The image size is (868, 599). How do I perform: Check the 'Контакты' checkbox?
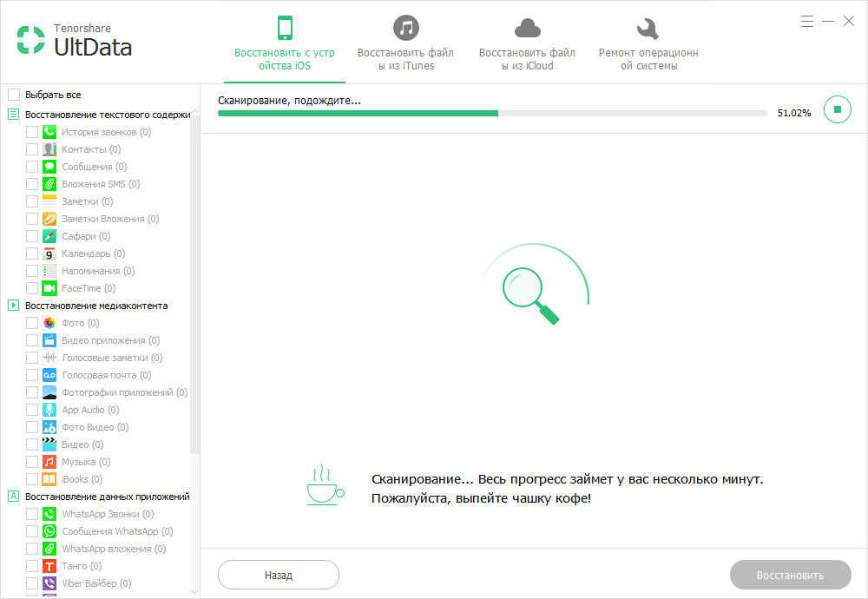click(x=32, y=149)
